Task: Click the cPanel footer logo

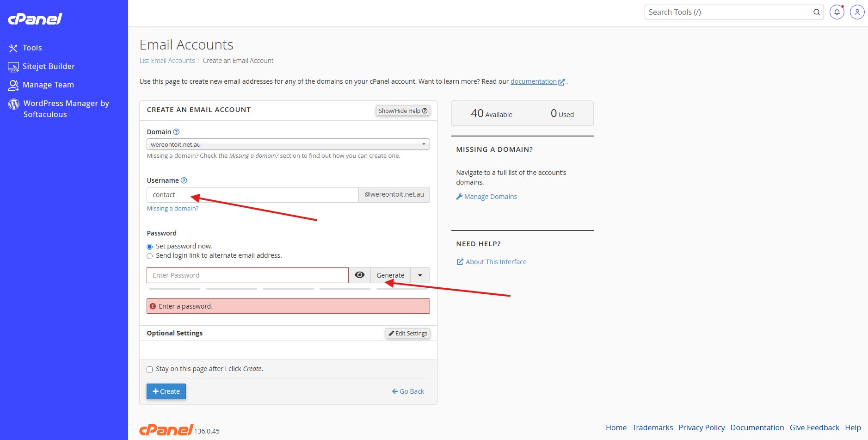Action: pyautogui.click(x=166, y=430)
